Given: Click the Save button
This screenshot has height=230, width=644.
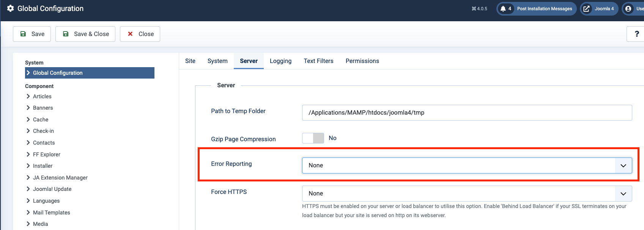Looking at the screenshot, I should pos(32,34).
